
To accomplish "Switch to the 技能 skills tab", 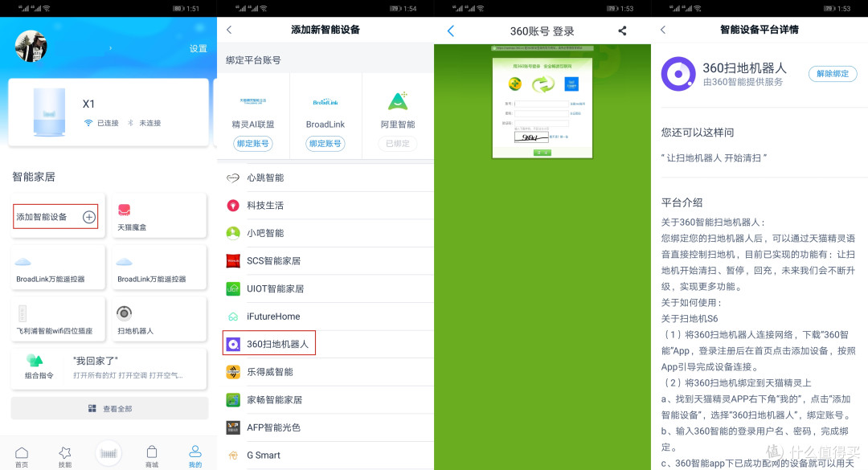I will pos(65,456).
